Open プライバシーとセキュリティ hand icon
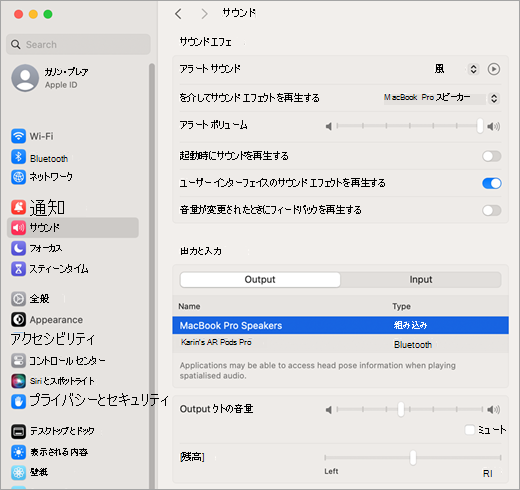520x490 pixels. 18,401
